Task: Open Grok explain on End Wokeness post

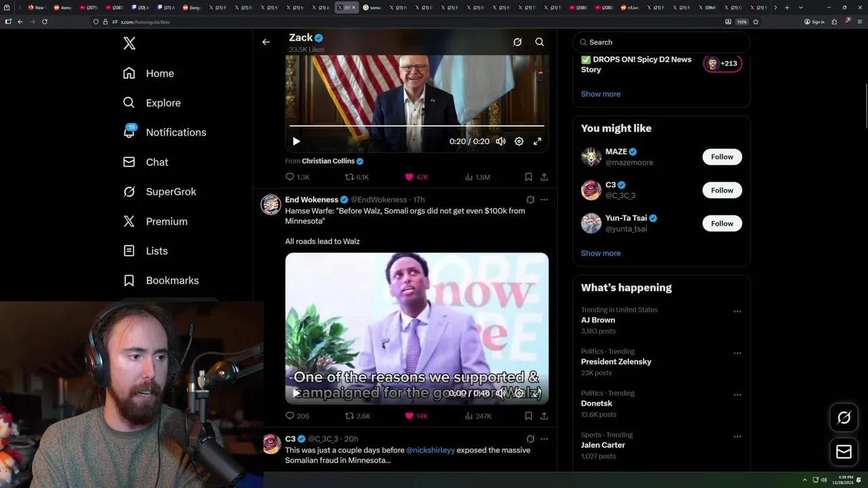Action: point(530,200)
